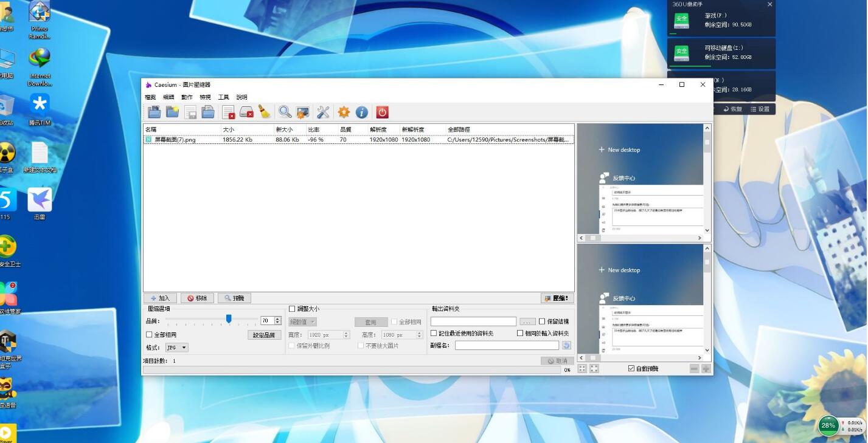The width and height of the screenshot is (868, 443).
Task: Open Primo Ramdisk desktop icon
Action: click(x=40, y=19)
